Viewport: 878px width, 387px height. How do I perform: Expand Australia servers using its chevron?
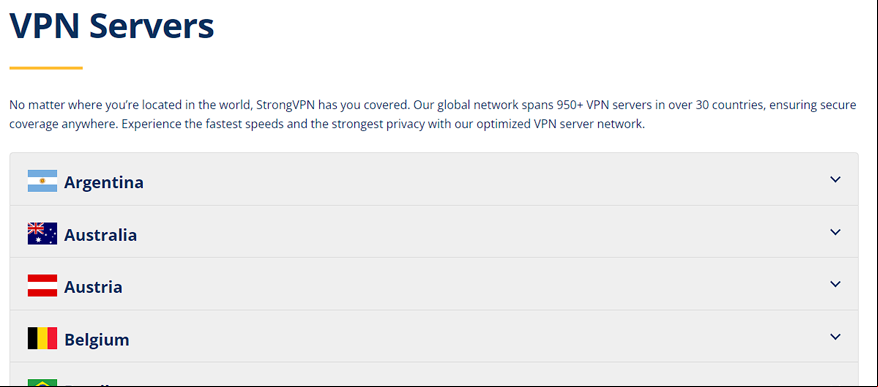coord(835,232)
